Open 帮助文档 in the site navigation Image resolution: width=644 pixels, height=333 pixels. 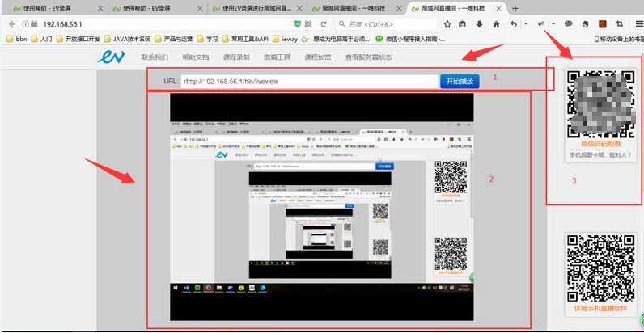coord(196,57)
